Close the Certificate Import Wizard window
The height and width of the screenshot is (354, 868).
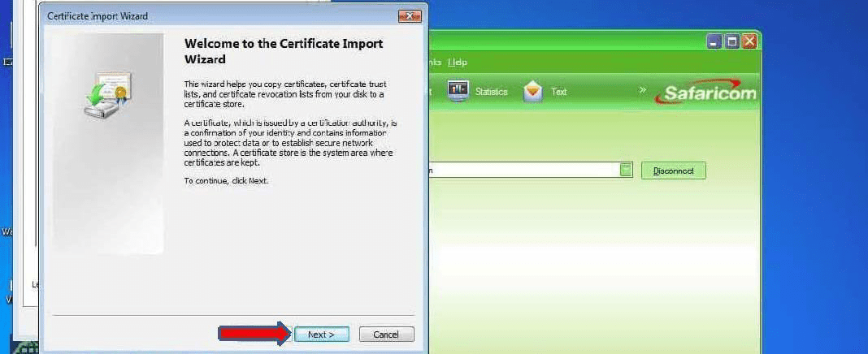tap(410, 15)
